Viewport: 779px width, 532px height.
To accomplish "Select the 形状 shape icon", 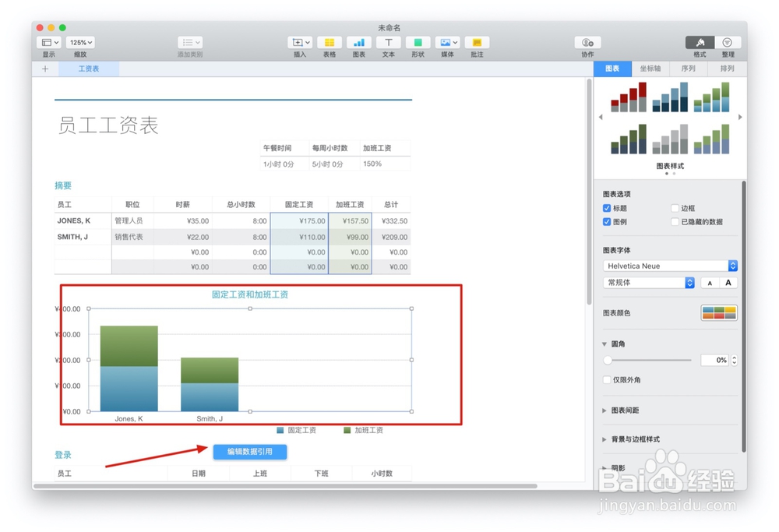I will pyautogui.click(x=418, y=43).
